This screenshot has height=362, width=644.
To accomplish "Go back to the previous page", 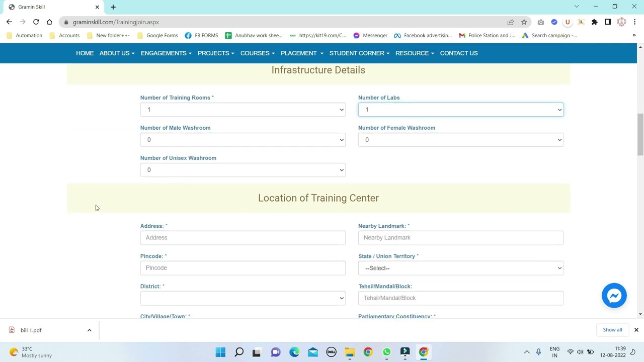I will click(x=9, y=22).
